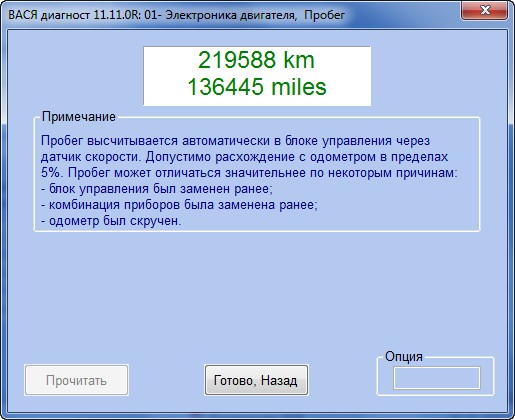
Task: Click the "одометр был скручен" line
Action: 111,221
